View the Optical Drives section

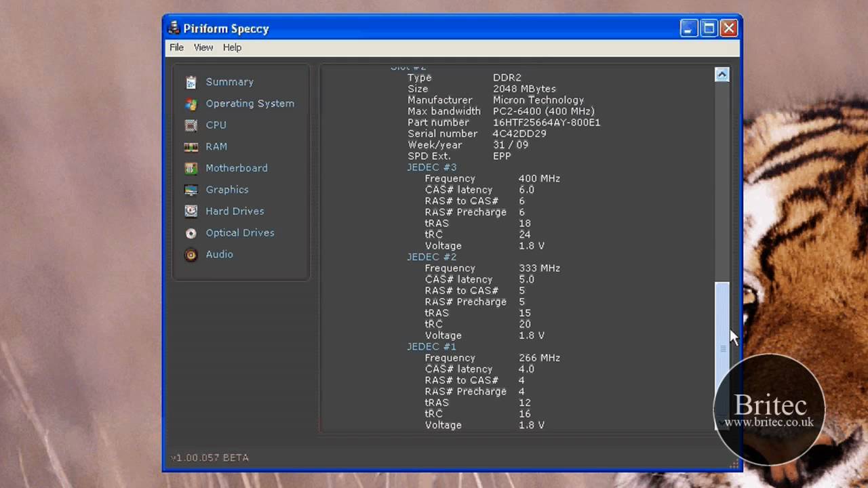240,232
